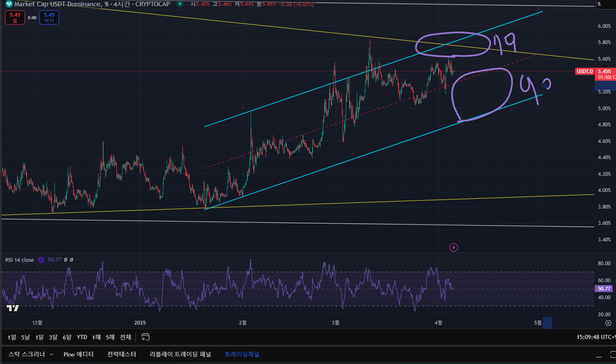
Task: Select the 6달 date range
Action: [67, 337]
